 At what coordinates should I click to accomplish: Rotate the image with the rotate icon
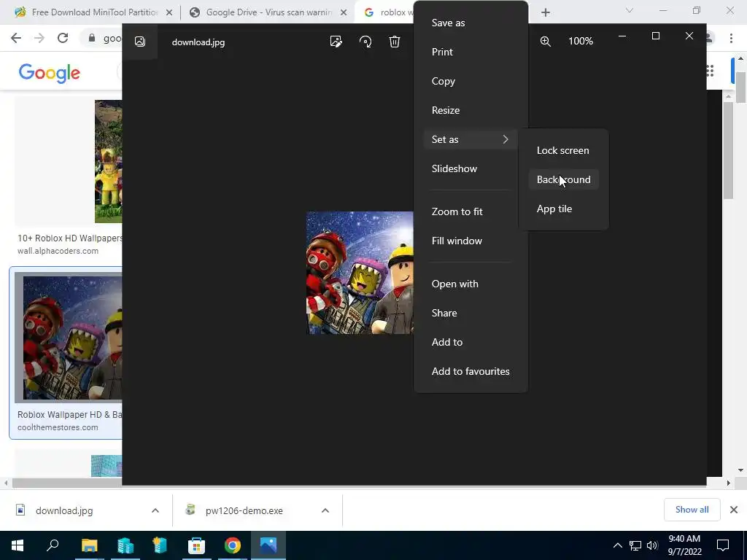coord(365,42)
